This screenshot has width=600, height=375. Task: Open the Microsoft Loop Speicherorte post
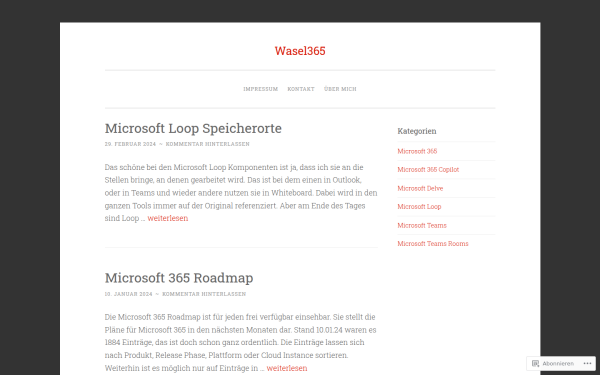click(193, 128)
